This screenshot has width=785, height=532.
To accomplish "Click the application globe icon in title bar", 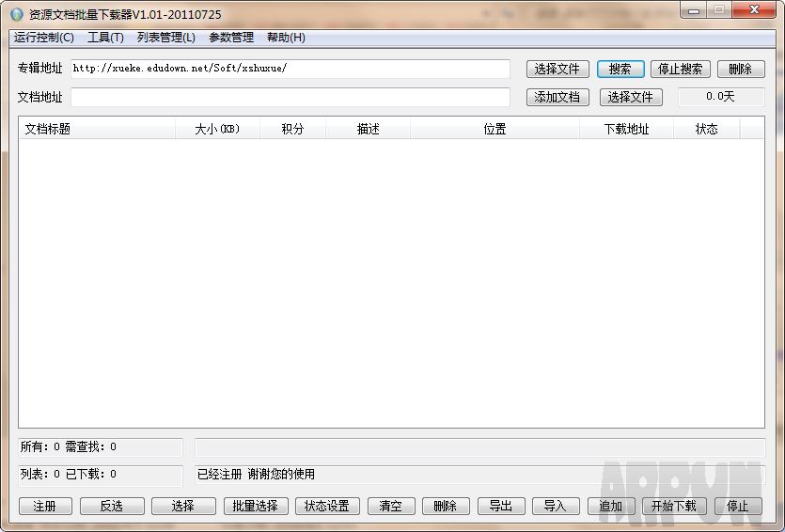I will coord(17,14).
